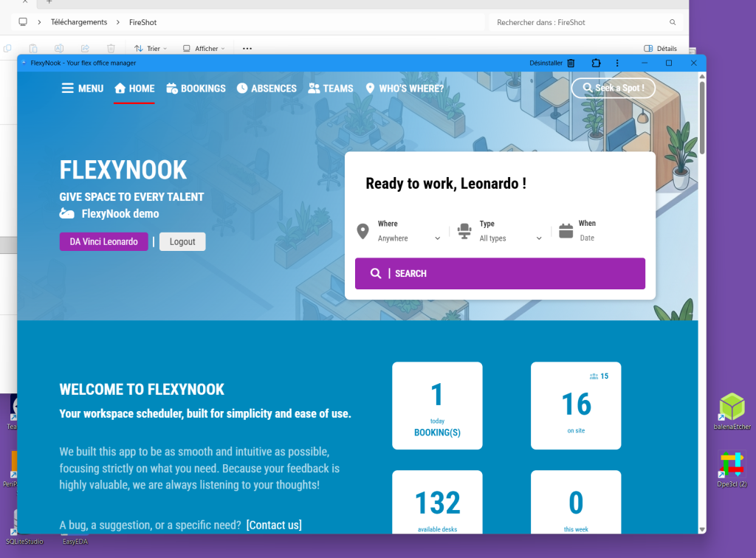This screenshot has width=756, height=558.
Task: Click the Rechercher dans : FireShot search box
Action: click(x=585, y=22)
